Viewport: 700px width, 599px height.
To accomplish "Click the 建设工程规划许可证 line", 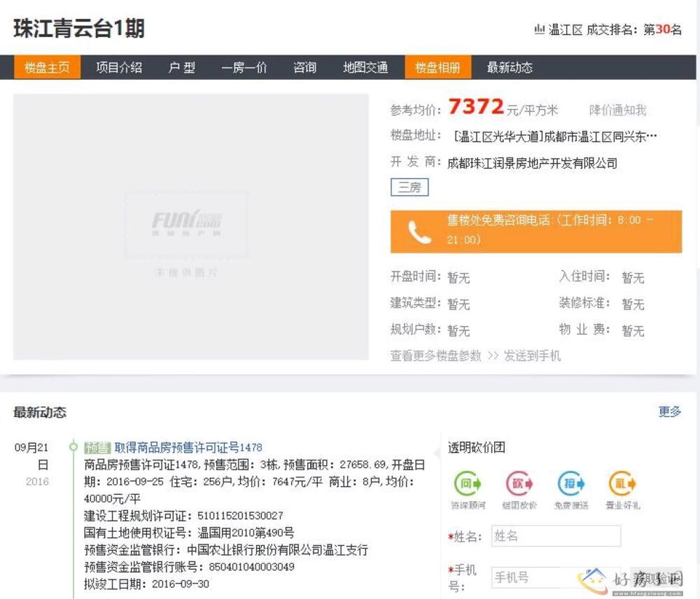I will click(x=183, y=516).
